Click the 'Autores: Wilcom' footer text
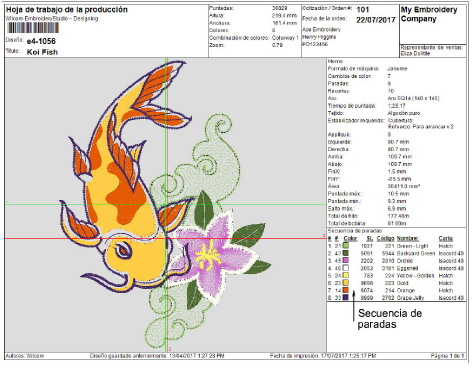This screenshot has width=475, height=368. click(25, 356)
